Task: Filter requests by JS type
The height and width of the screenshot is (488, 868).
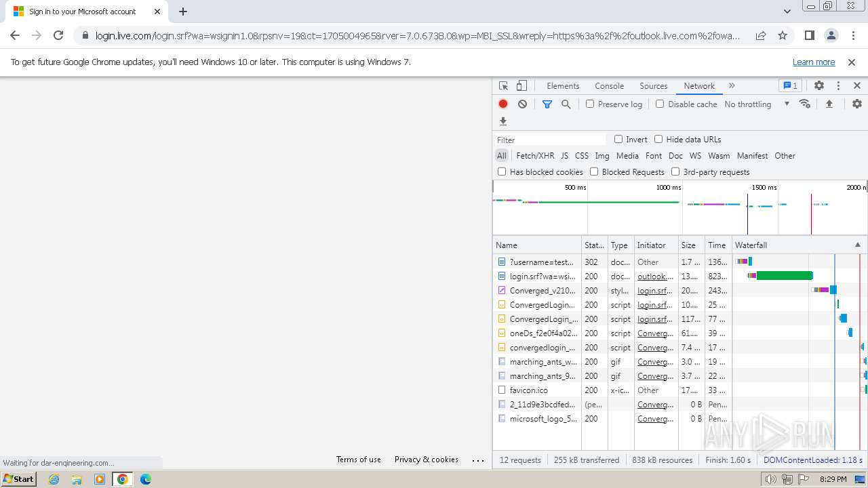Action: (x=564, y=156)
